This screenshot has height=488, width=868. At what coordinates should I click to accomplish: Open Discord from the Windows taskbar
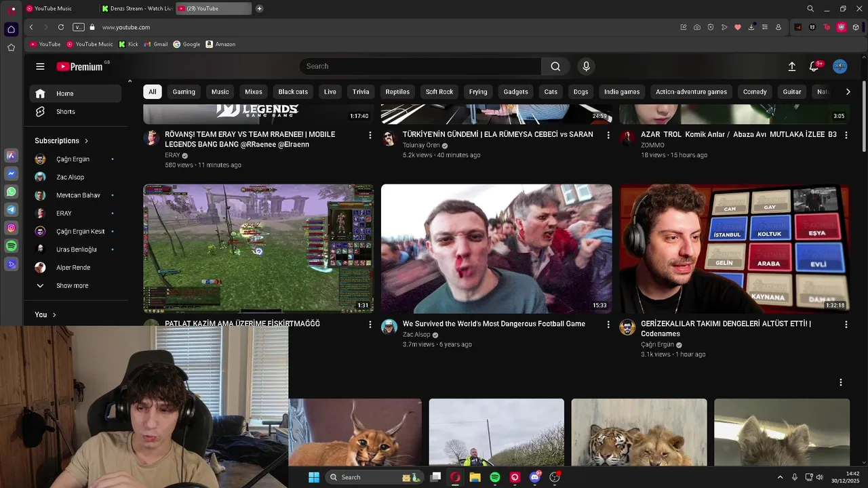pos(535,477)
